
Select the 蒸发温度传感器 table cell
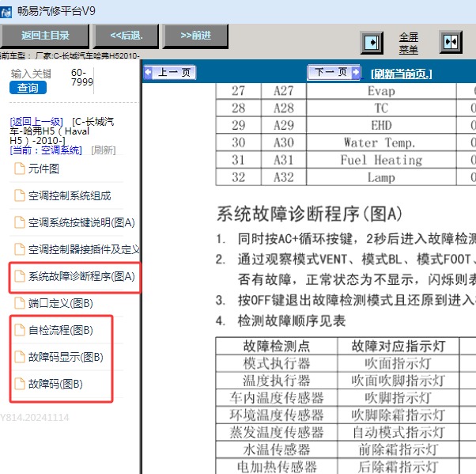click(x=277, y=432)
